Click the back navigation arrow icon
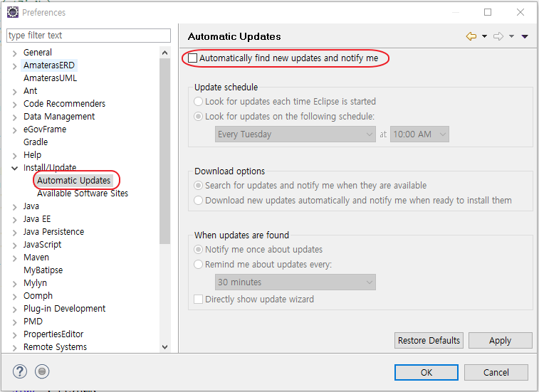Screen dimensions: 539x392 click(471, 36)
